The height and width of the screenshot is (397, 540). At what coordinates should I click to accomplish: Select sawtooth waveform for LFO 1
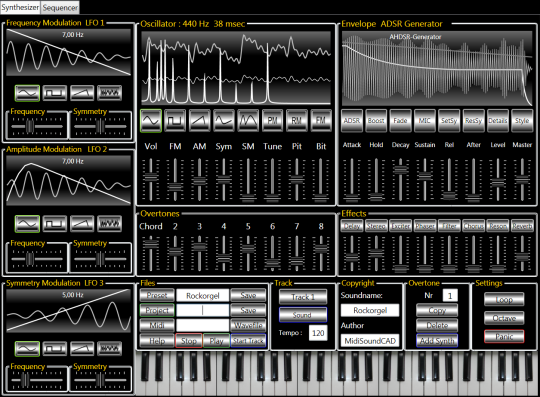(82, 93)
